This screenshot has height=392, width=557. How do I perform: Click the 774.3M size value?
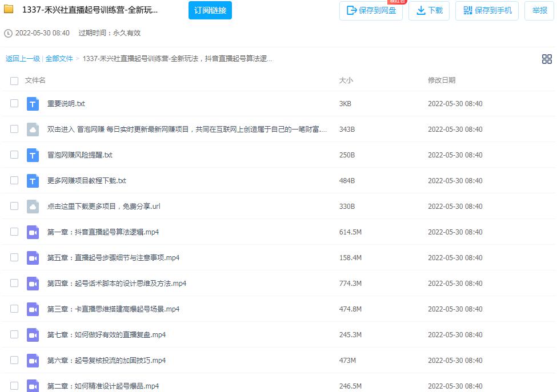pos(350,284)
